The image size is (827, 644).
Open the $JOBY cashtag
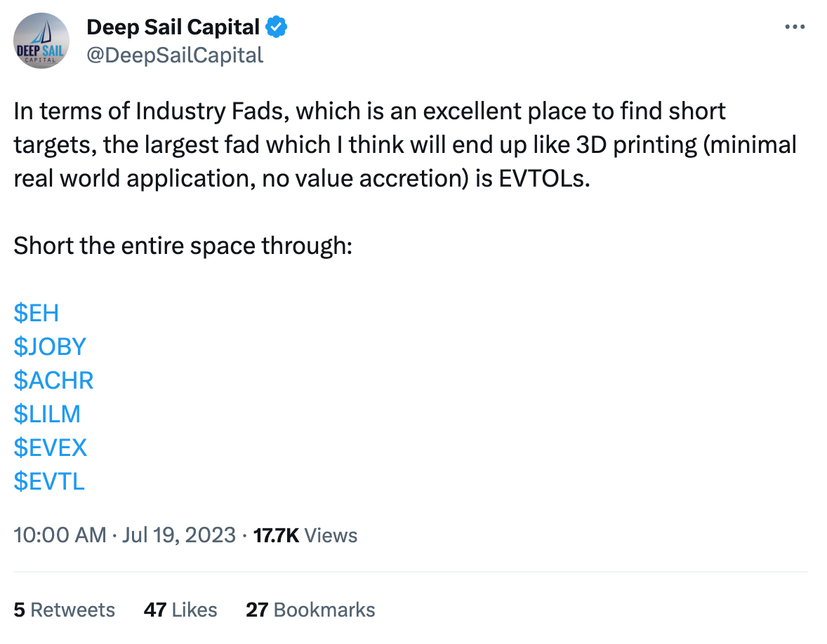[x=50, y=347]
